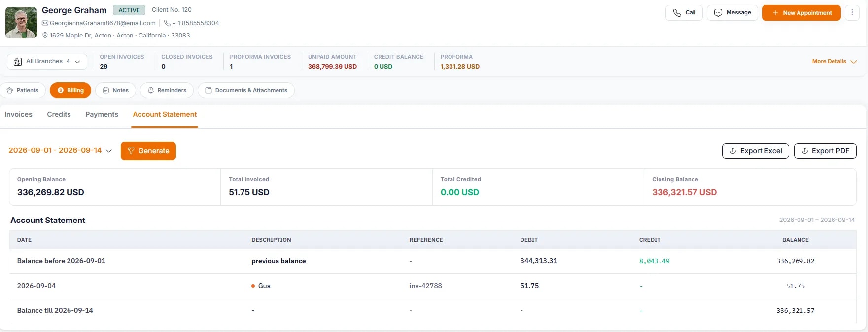Click Balance till 2026-09-14 row label
Viewport: 868px width, 332px height.
pyautogui.click(x=55, y=310)
